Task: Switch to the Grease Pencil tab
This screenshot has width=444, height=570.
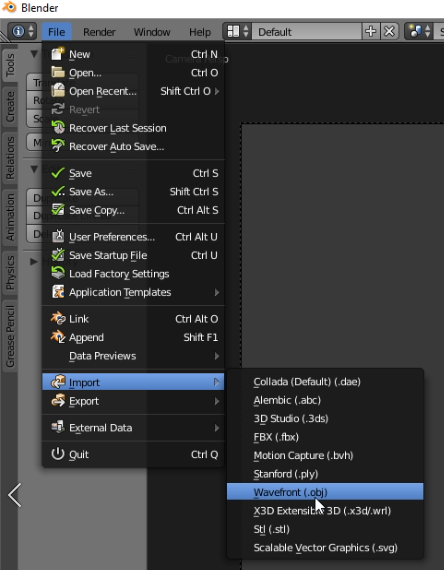Action: coord(10,336)
